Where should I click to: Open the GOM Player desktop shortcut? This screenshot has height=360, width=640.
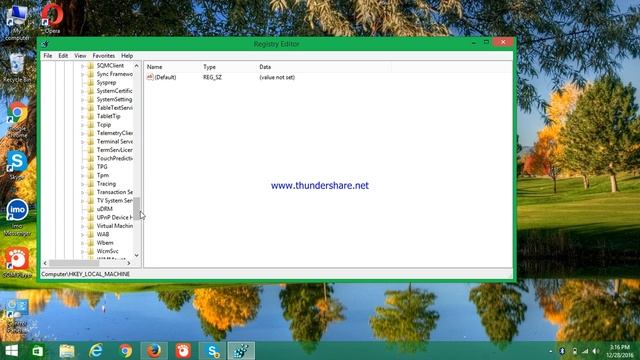17,262
